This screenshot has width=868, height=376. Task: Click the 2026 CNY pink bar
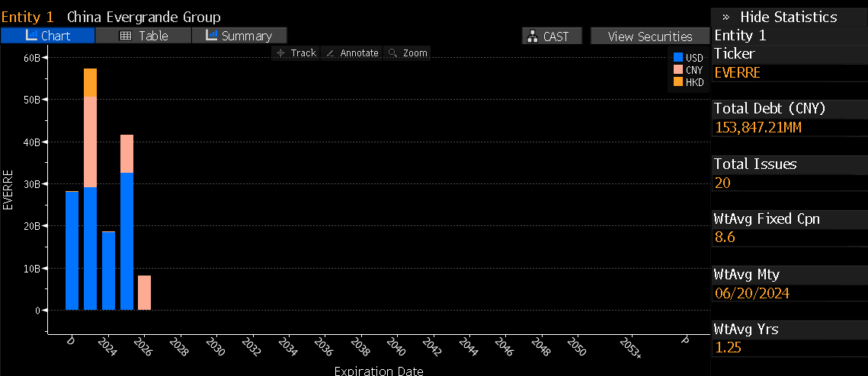click(x=145, y=292)
